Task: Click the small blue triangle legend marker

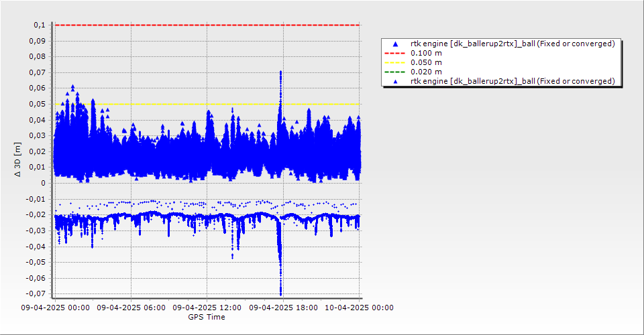Action: click(x=394, y=81)
